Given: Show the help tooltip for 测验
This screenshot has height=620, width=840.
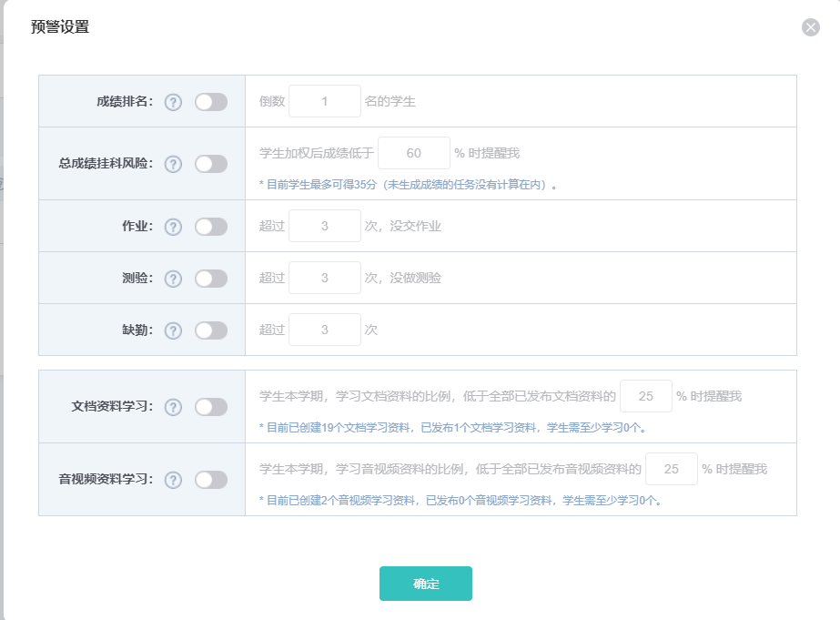Looking at the screenshot, I should 173,279.
